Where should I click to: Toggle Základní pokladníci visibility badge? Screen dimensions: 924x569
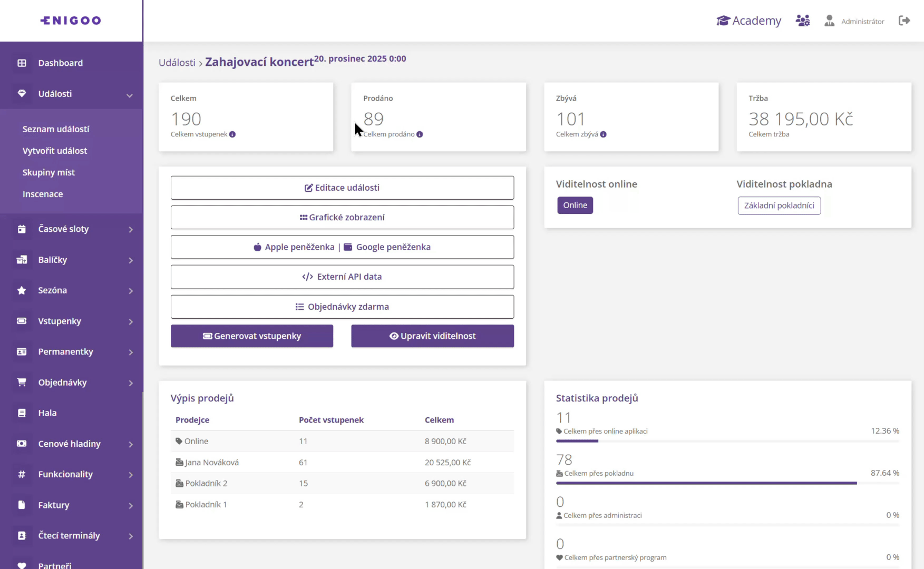pos(779,205)
